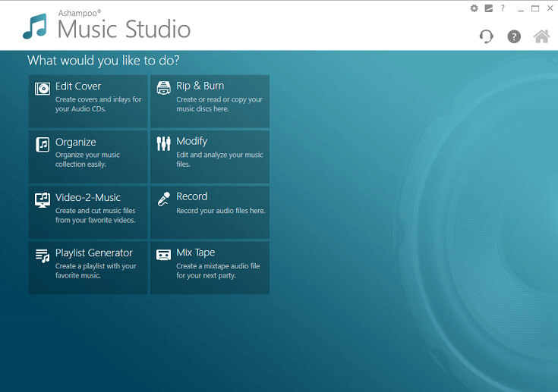558x392 pixels.
Task: Click the Edit Cover disc icon
Action: (x=43, y=89)
